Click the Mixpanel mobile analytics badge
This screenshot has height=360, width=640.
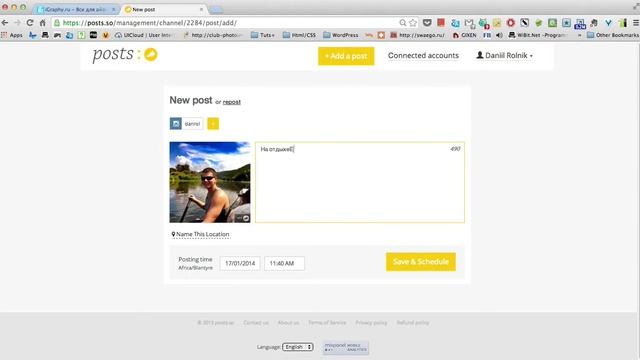(346, 347)
